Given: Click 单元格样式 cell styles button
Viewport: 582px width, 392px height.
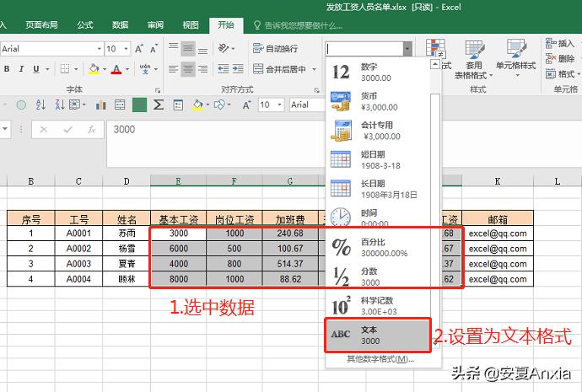Looking at the screenshot, I should point(516,59).
